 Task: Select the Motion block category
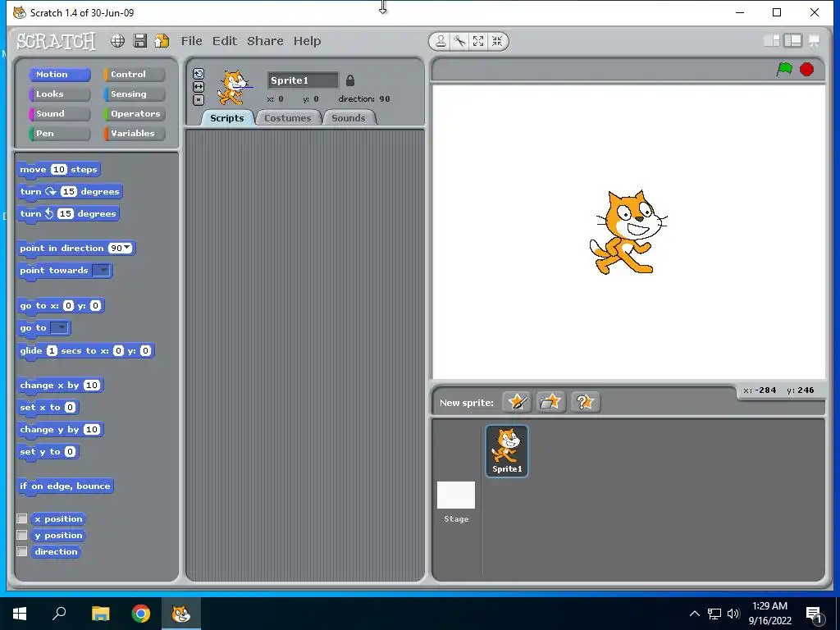59,75
